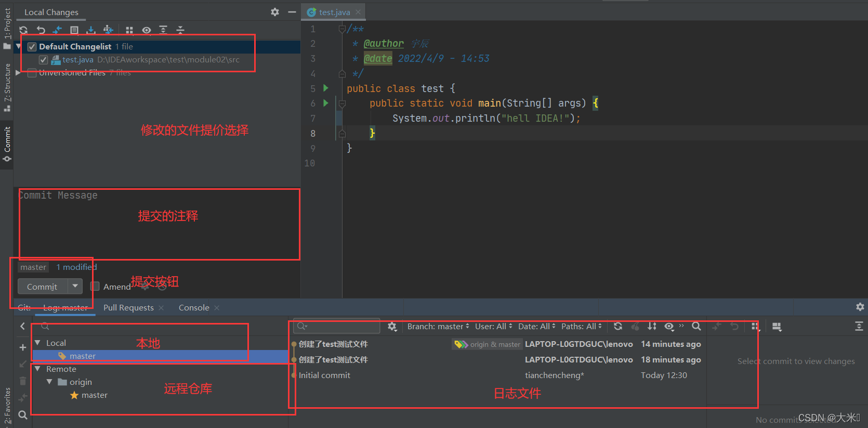
Task: Check the Default Changelist checkbox
Action: click(32, 47)
